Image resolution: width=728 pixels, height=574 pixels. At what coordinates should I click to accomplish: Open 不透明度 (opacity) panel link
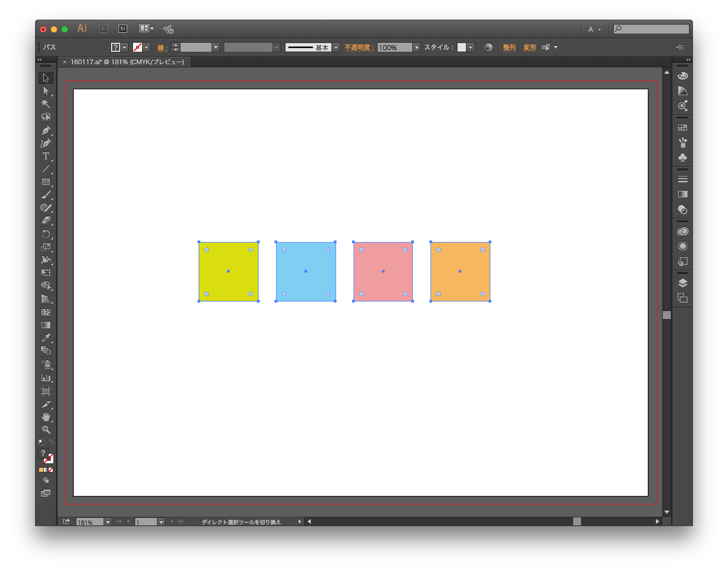point(358,47)
